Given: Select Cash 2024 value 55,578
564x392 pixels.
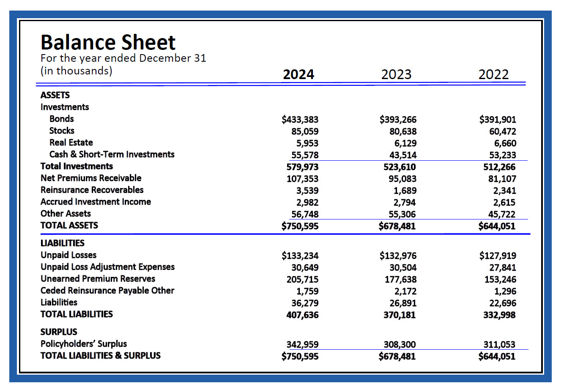Looking at the screenshot, I should 305,155.
